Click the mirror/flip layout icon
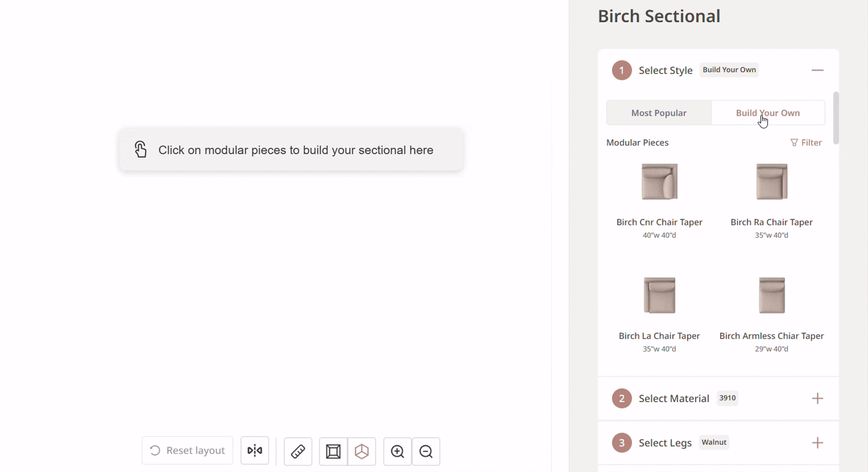 click(x=255, y=451)
